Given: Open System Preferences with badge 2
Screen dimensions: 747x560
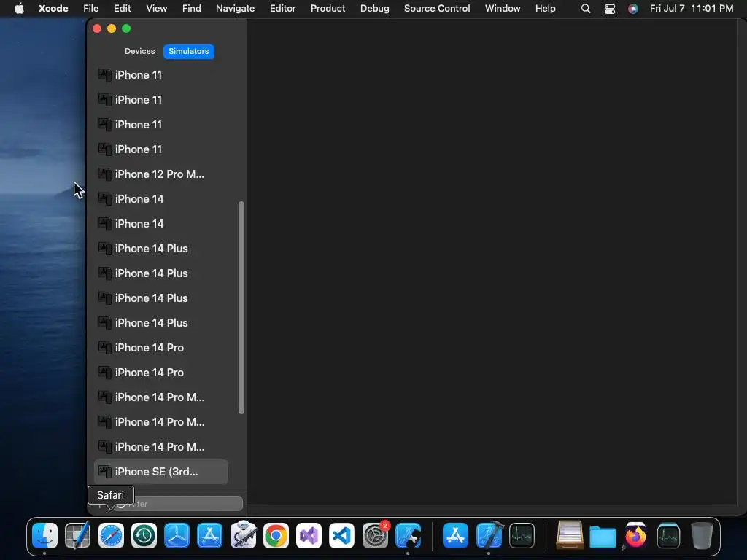Looking at the screenshot, I should coord(375,536).
